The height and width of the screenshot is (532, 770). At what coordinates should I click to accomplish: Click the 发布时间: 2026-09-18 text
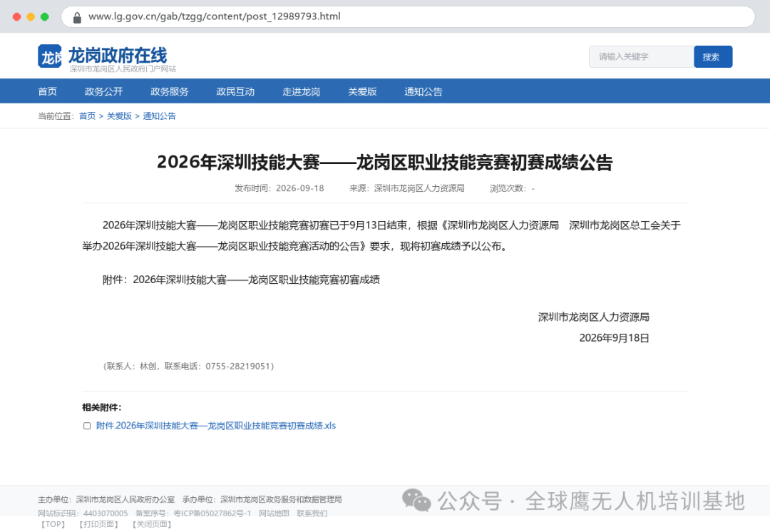[279, 188]
